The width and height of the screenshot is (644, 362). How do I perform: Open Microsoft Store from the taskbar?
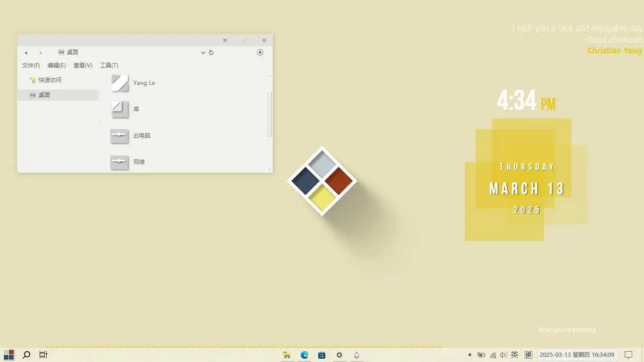tap(322, 355)
